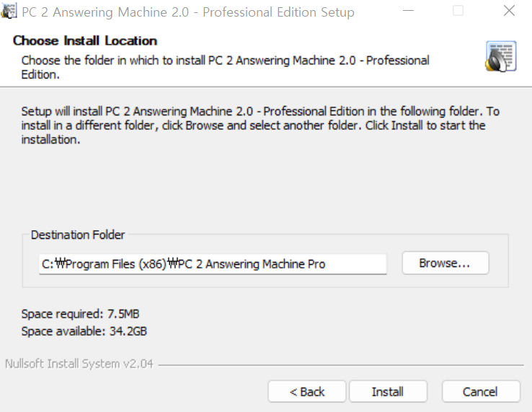Click the disabled maximize button

pyautogui.click(x=458, y=11)
